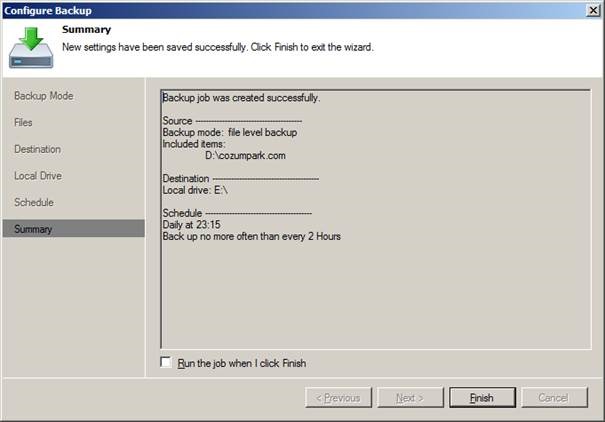
Task: Select the Files wizard step
Action: (x=23, y=122)
